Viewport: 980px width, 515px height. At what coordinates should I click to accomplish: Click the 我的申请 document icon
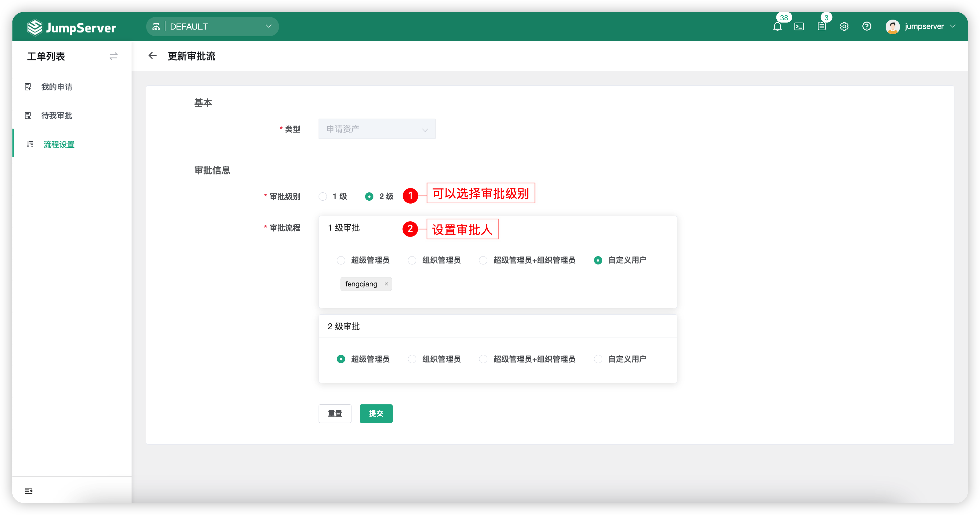click(28, 87)
